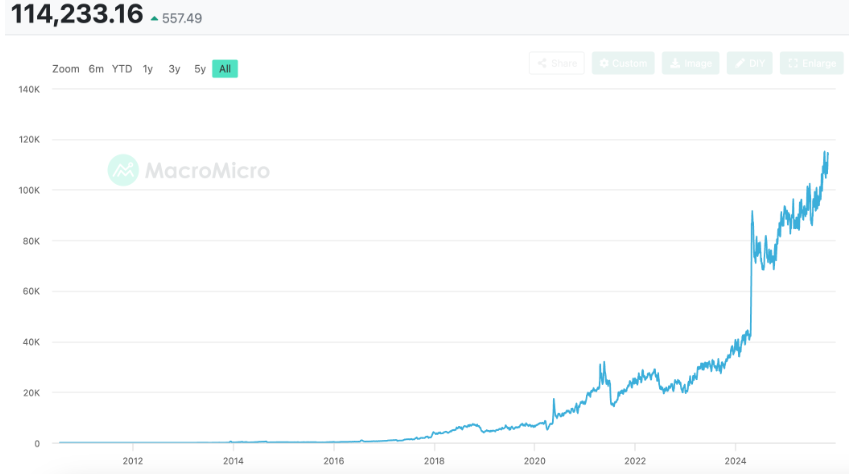Click the DIY edit button
Screen dimensions: 860x474
pyautogui.click(x=749, y=63)
